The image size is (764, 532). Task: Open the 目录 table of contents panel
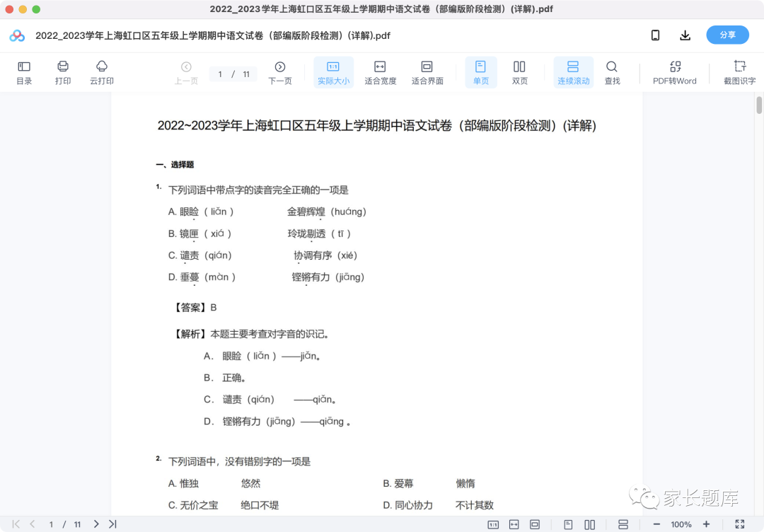pyautogui.click(x=24, y=73)
